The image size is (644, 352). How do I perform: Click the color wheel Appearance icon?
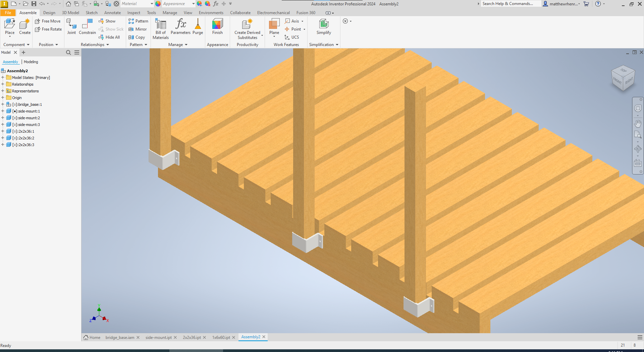click(158, 4)
